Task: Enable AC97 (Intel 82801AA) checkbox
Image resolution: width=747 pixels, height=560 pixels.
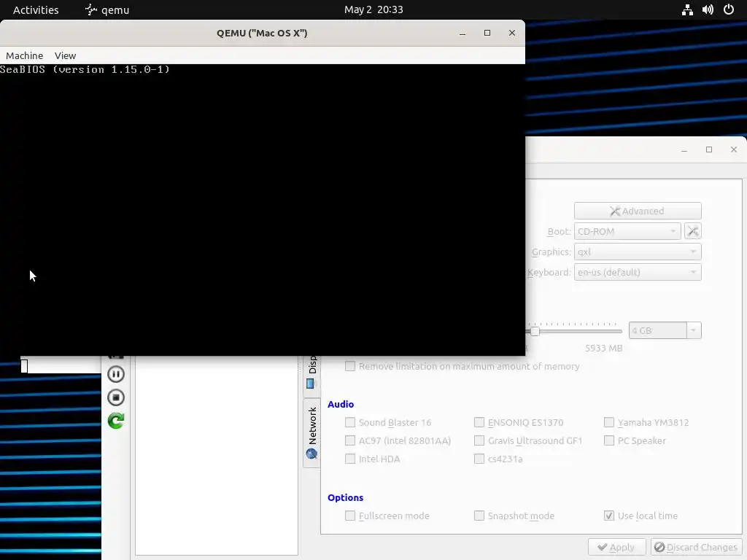Action: pyautogui.click(x=350, y=440)
